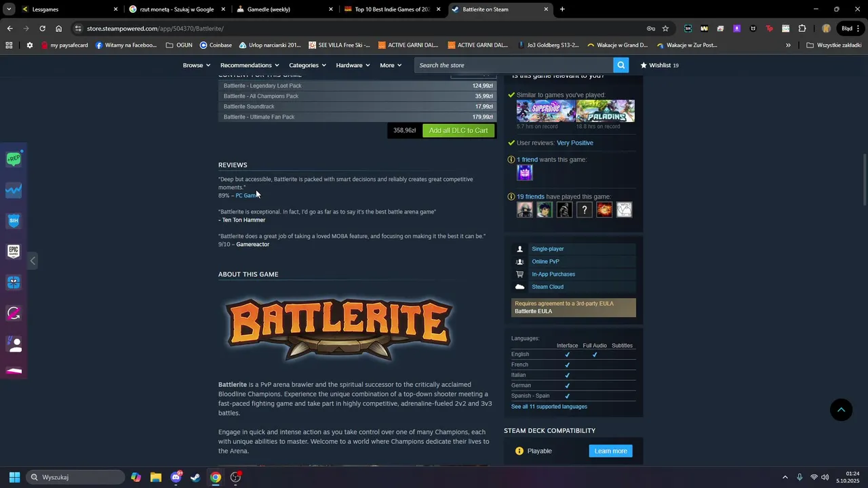Click the pink refresh-arrow sidebar icon

14,313
